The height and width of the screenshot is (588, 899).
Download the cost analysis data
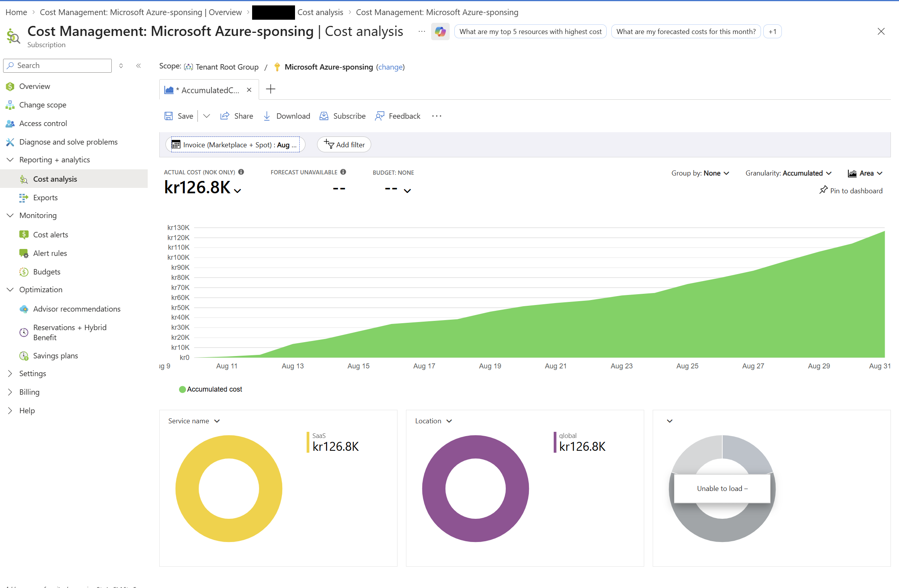point(287,116)
